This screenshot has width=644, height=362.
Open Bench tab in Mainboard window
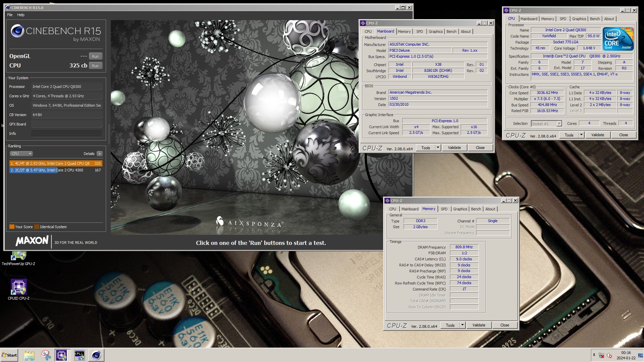coord(451,32)
